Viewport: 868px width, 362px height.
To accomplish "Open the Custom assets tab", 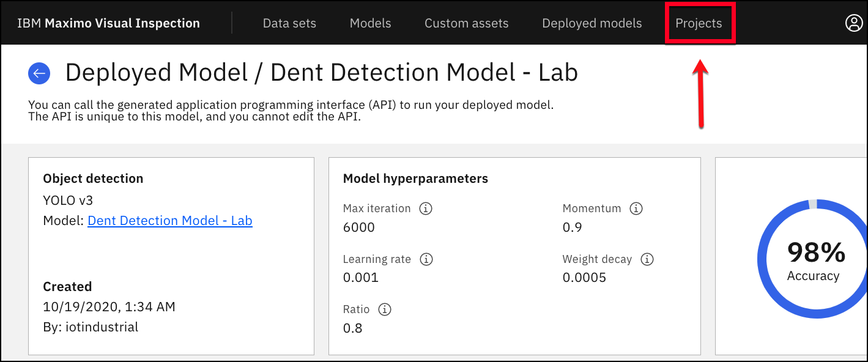I will coord(467,23).
